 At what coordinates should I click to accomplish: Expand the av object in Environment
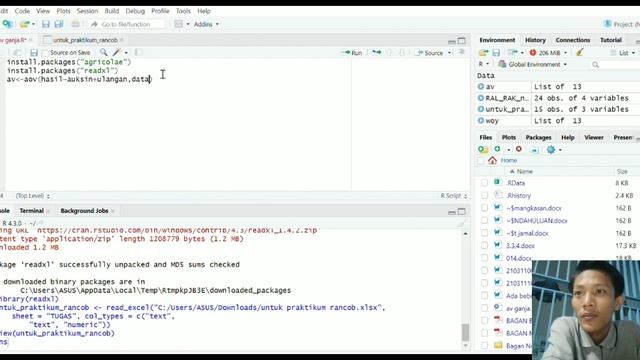[481, 87]
